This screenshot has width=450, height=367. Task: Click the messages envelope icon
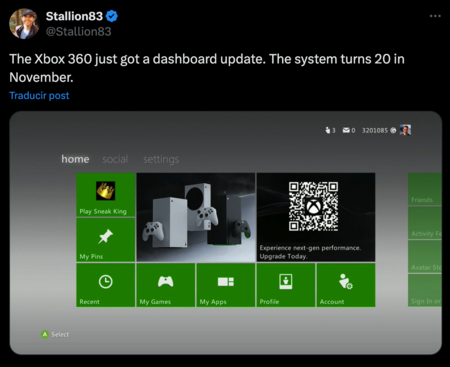346,130
